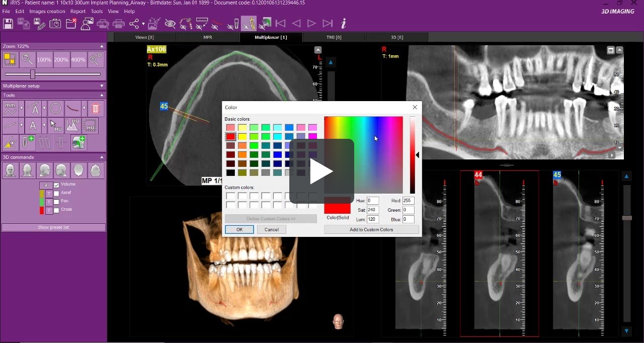The width and height of the screenshot is (644, 343).
Task: Open the Images creation menu
Action: (x=47, y=11)
